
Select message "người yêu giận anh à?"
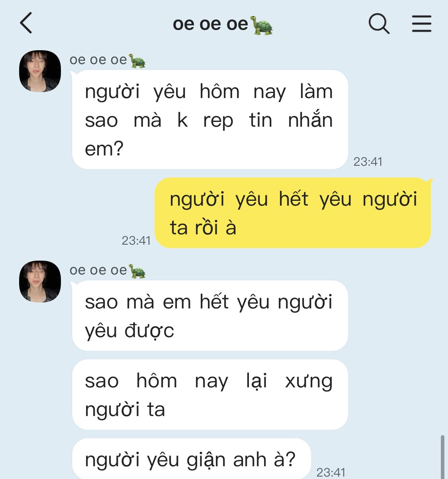coord(191,459)
